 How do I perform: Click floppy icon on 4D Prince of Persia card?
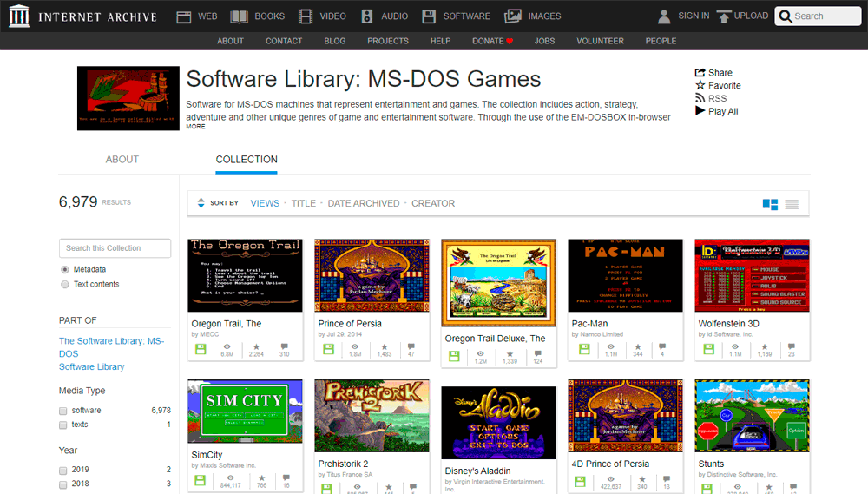coord(580,482)
